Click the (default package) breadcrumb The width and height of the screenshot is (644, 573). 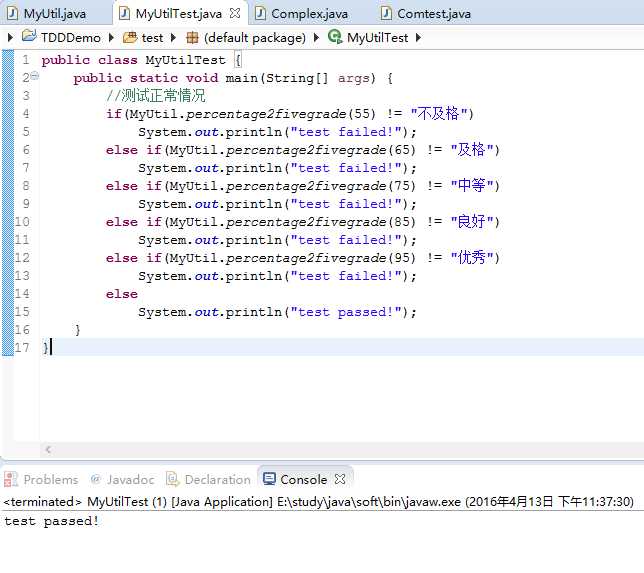(x=255, y=38)
